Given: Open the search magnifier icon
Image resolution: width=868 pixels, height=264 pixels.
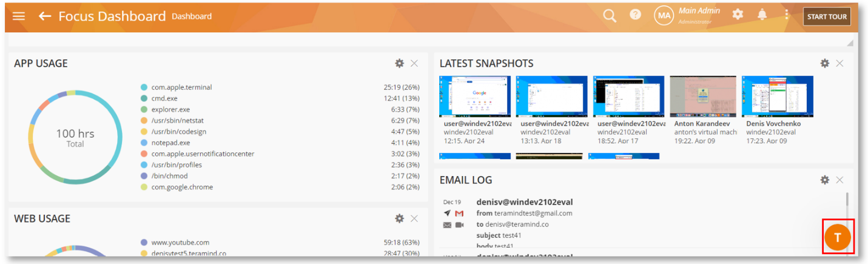Looking at the screenshot, I should pos(610,15).
